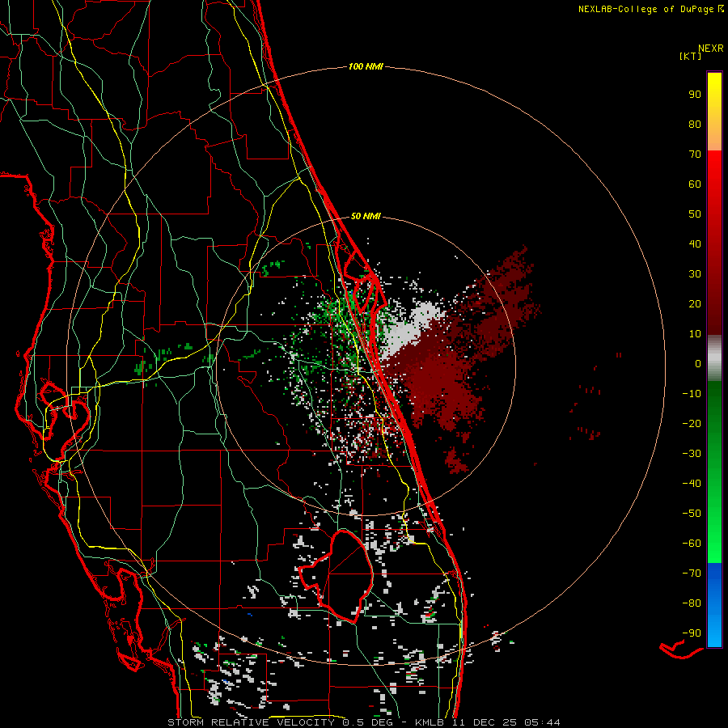Click the positive 20 value on velocity scale
Image resolution: width=728 pixels, height=728 pixels.
pos(695,304)
